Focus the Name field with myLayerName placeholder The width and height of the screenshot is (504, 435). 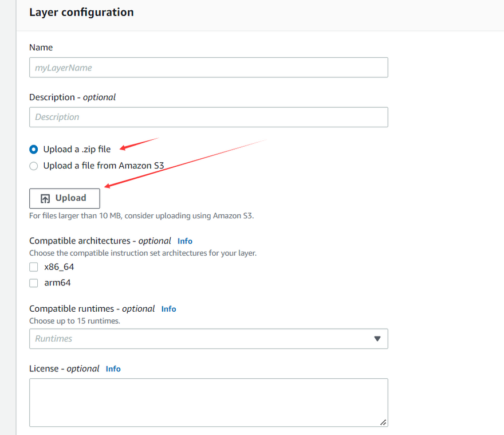pos(208,68)
